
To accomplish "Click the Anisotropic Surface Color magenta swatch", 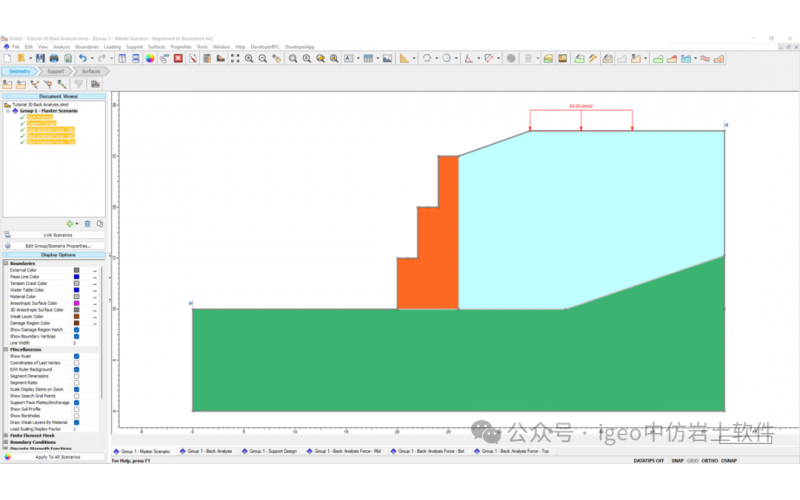I will (x=76, y=303).
